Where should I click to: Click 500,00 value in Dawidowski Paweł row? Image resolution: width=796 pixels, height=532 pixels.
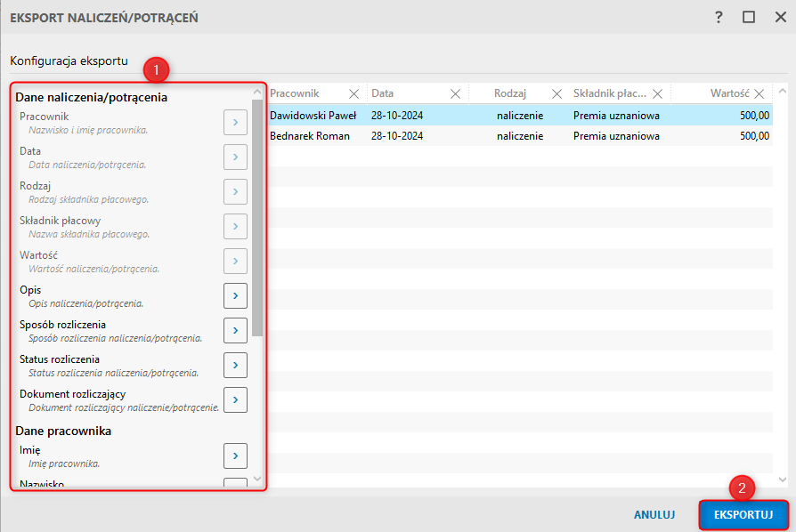754,116
